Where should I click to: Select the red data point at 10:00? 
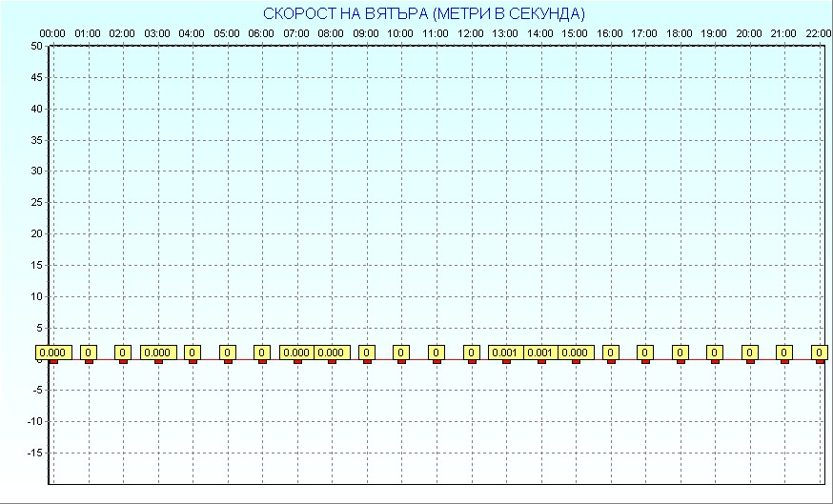(x=401, y=361)
